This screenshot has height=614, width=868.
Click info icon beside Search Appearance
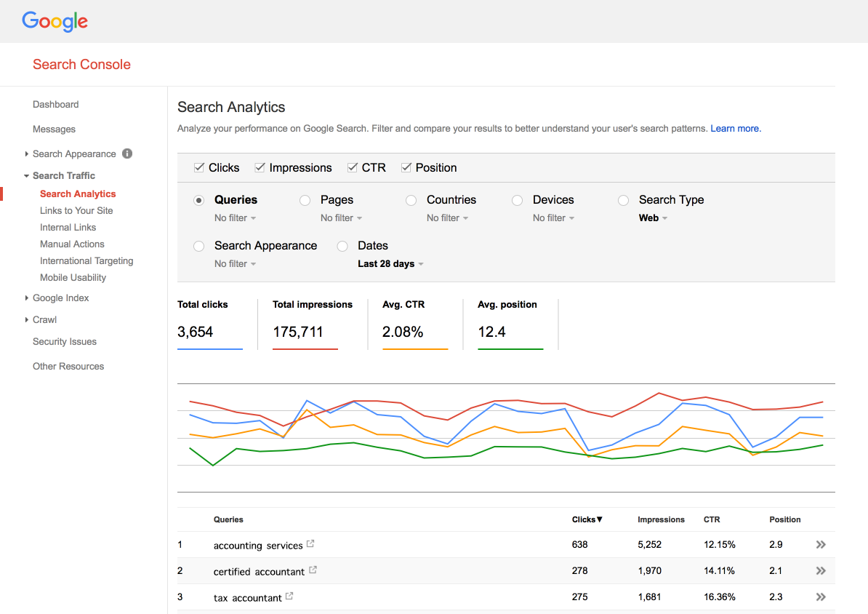127,153
